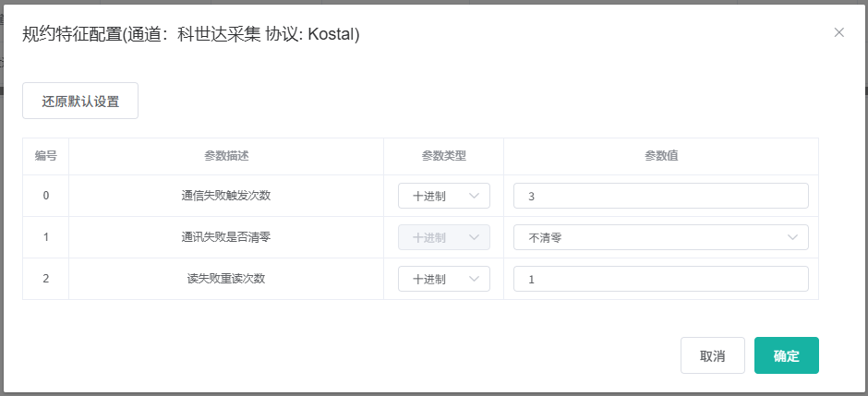
Task: Focus the 通信失败触发次数 value field showing 3
Action: [660, 196]
